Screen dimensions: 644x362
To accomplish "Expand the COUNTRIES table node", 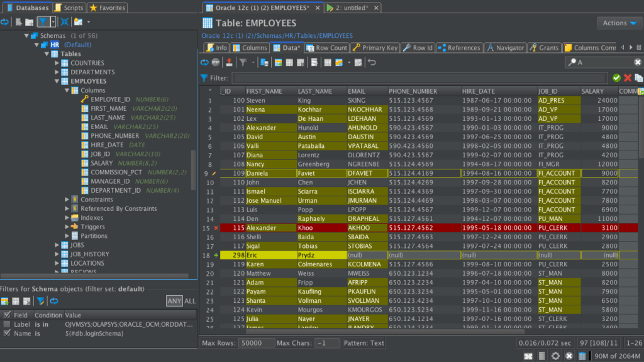I will [x=57, y=63].
